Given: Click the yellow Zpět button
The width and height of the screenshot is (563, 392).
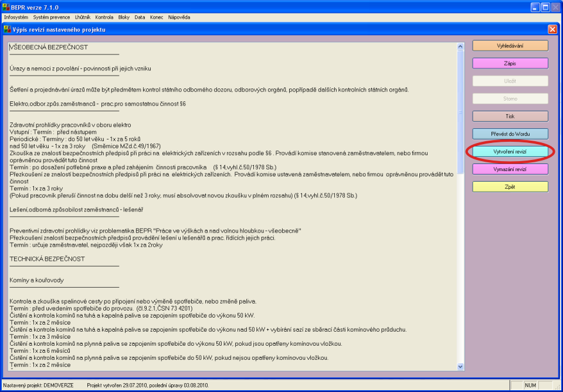Looking at the screenshot, I should coord(510,186).
